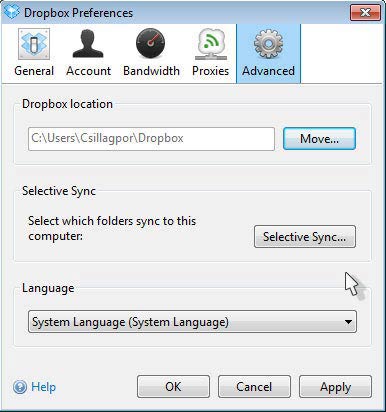The width and height of the screenshot is (386, 412).
Task: Click the blue Help question mark icon
Action: pos(20,387)
